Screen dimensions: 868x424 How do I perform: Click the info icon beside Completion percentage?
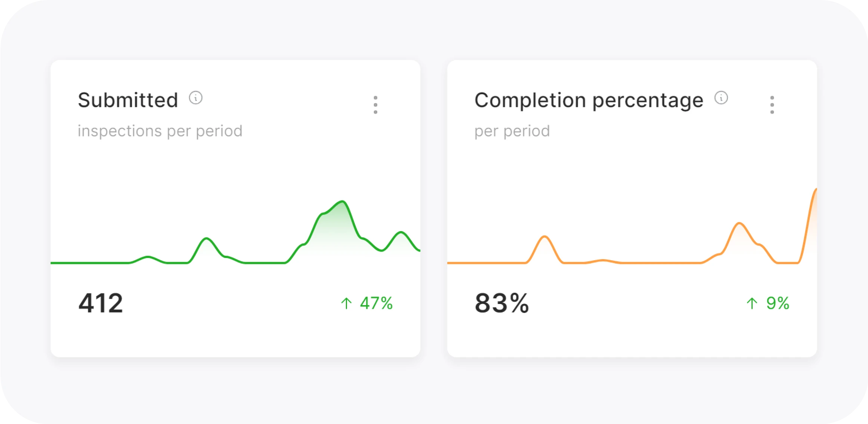[721, 98]
